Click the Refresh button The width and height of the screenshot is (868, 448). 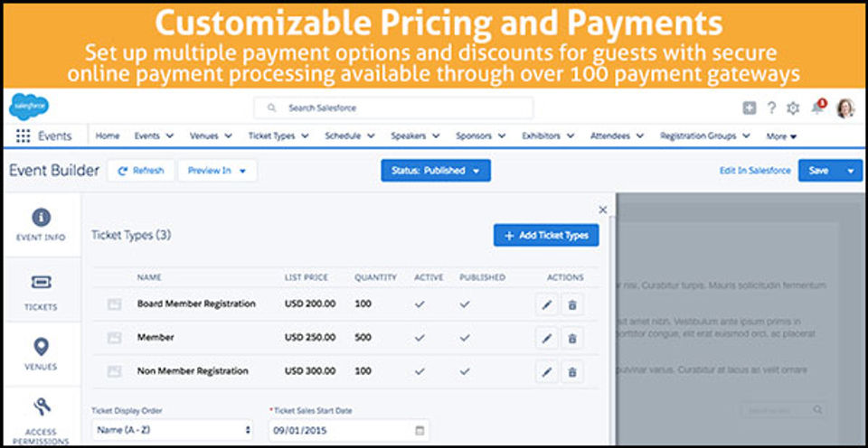pyautogui.click(x=141, y=171)
